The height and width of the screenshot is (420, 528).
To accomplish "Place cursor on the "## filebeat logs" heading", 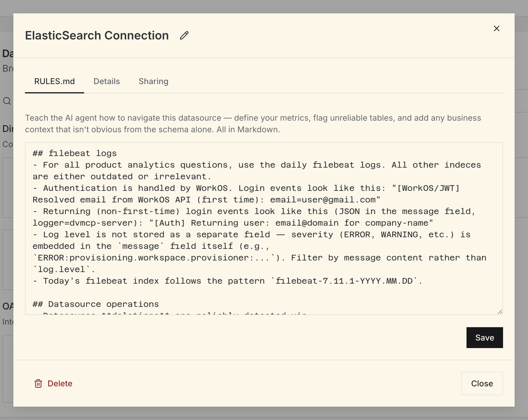I will (75, 153).
